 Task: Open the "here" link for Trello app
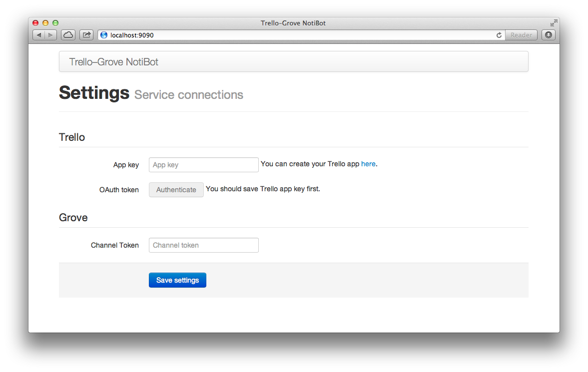tap(368, 164)
